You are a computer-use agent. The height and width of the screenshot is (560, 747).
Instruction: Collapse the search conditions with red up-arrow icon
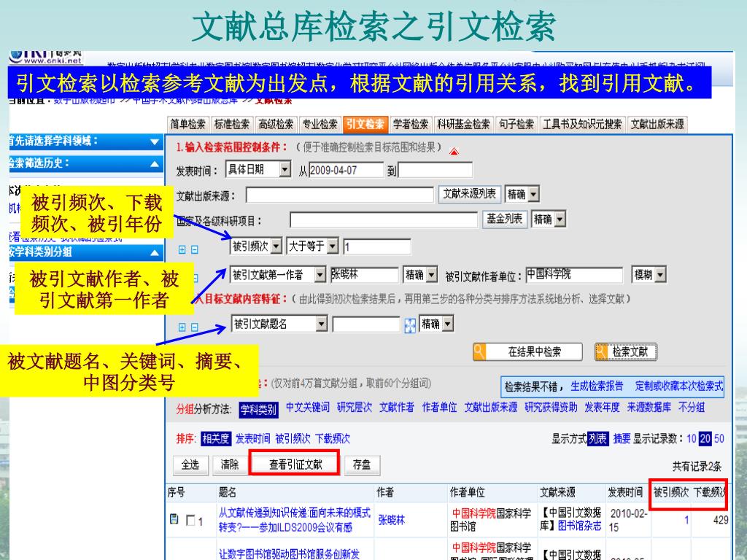454,152
